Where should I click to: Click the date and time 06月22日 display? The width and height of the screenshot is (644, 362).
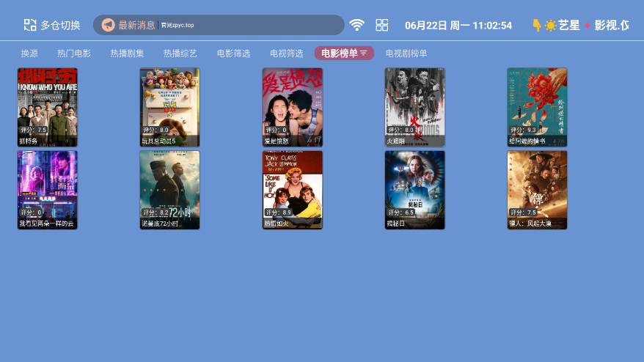point(458,26)
